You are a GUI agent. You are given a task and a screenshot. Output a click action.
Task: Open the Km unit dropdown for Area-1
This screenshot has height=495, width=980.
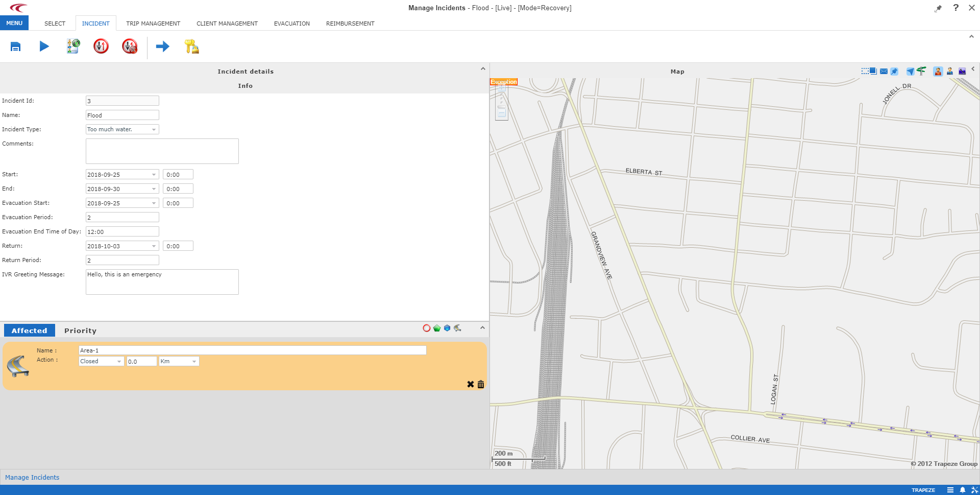[x=194, y=361]
